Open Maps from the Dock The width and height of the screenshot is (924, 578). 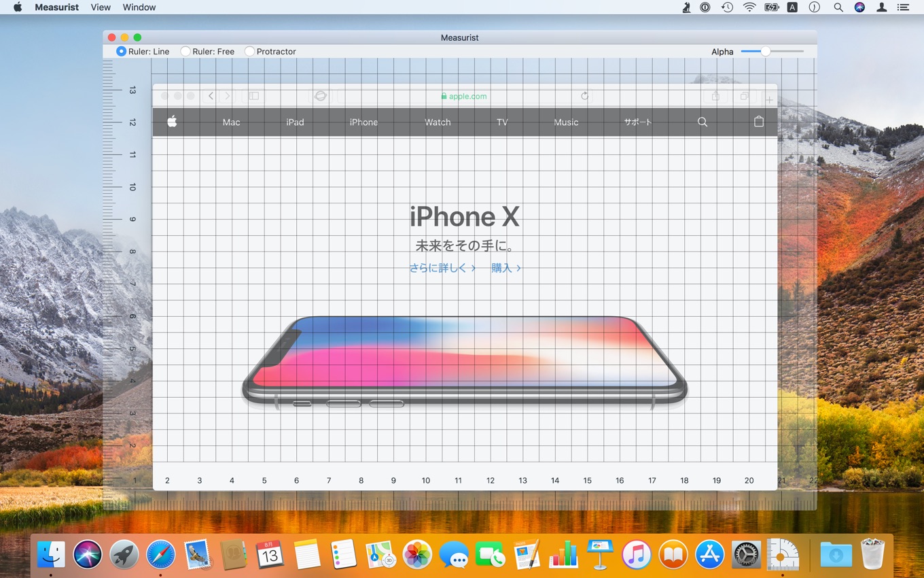coord(380,555)
